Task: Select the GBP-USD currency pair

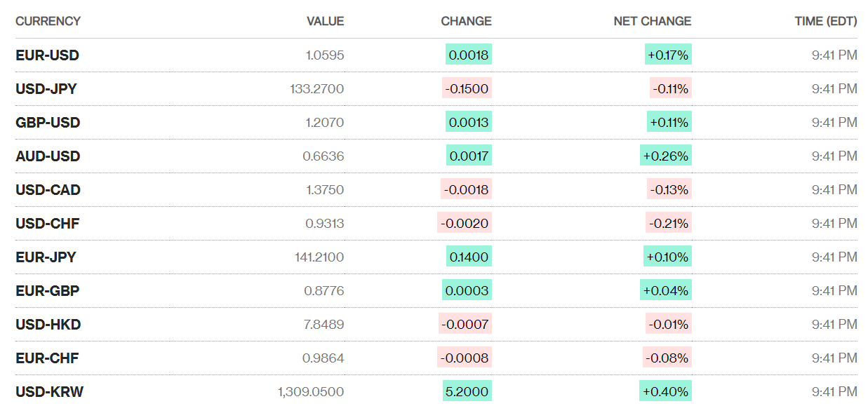Action: tap(48, 122)
